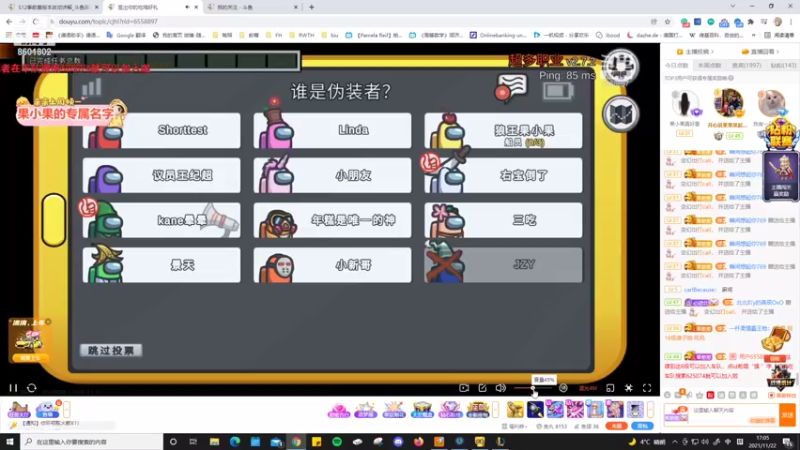This screenshot has width=800, height=450.
Task: Vote for player Shorttest
Action: click(161, 130)
